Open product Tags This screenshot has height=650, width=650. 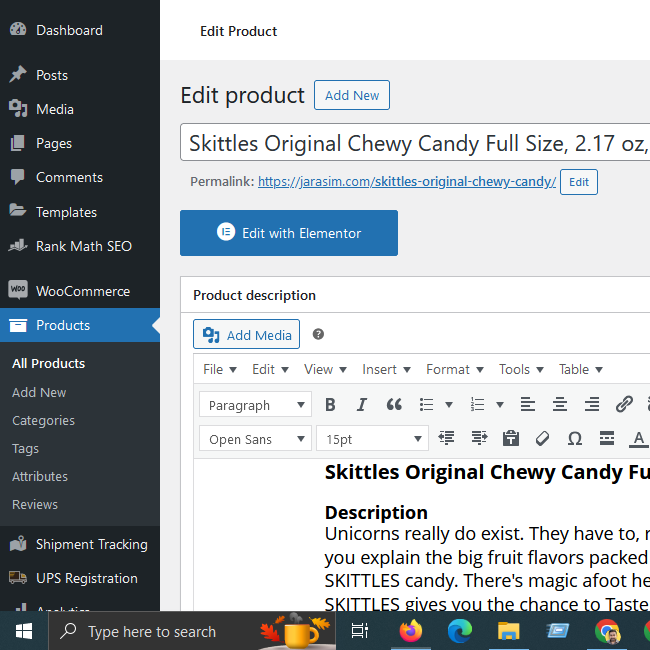coord(25,448)
